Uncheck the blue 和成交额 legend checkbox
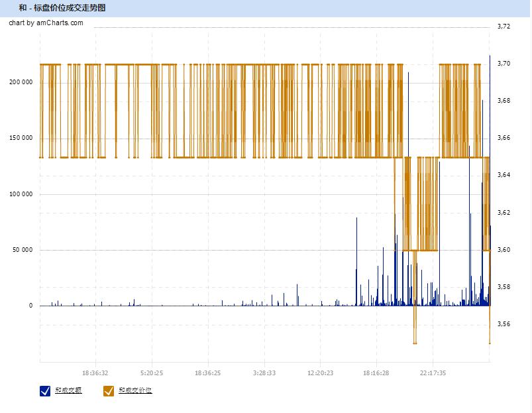The width and height of the screenshot is (532, 413). [x=45, y=391]
